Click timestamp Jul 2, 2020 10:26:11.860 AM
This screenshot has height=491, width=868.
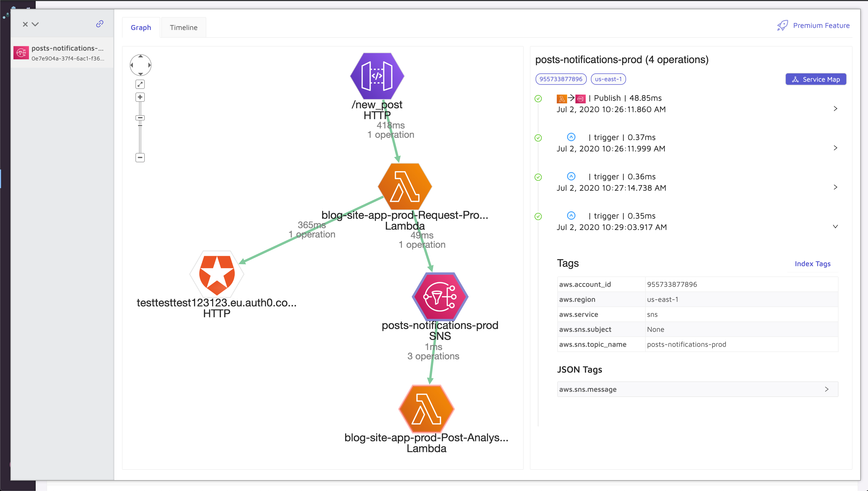[611, 109]
